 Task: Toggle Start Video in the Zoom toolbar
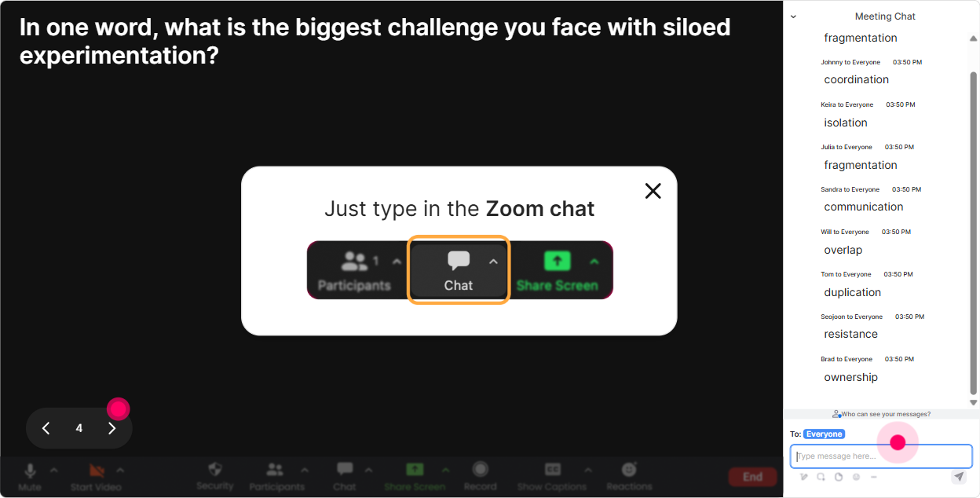(x=97, y=477)
